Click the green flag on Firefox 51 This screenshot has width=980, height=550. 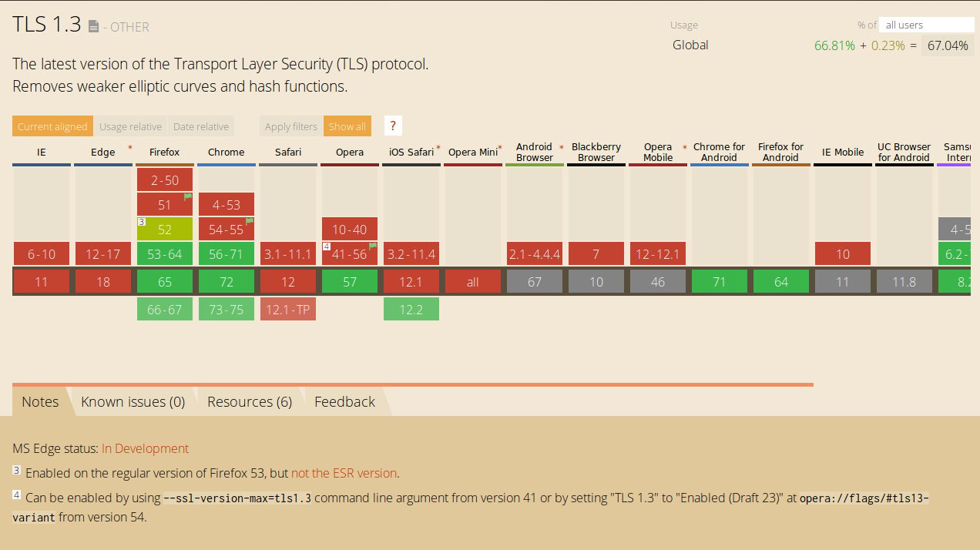coord(187,197)
